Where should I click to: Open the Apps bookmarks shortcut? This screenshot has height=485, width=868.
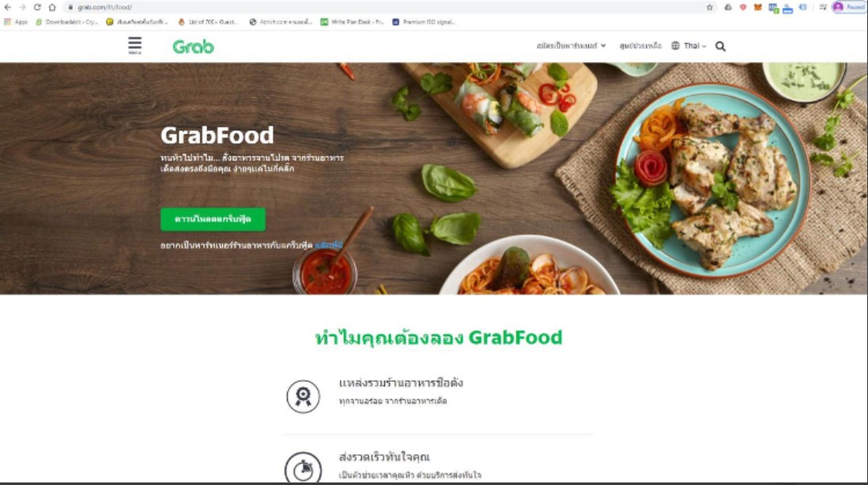(16, 22)
